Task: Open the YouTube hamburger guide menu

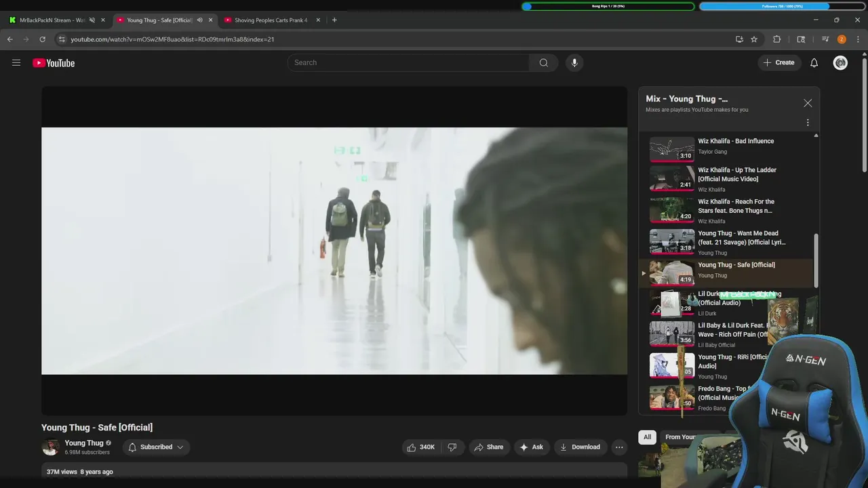Action: tap(16, 62)
